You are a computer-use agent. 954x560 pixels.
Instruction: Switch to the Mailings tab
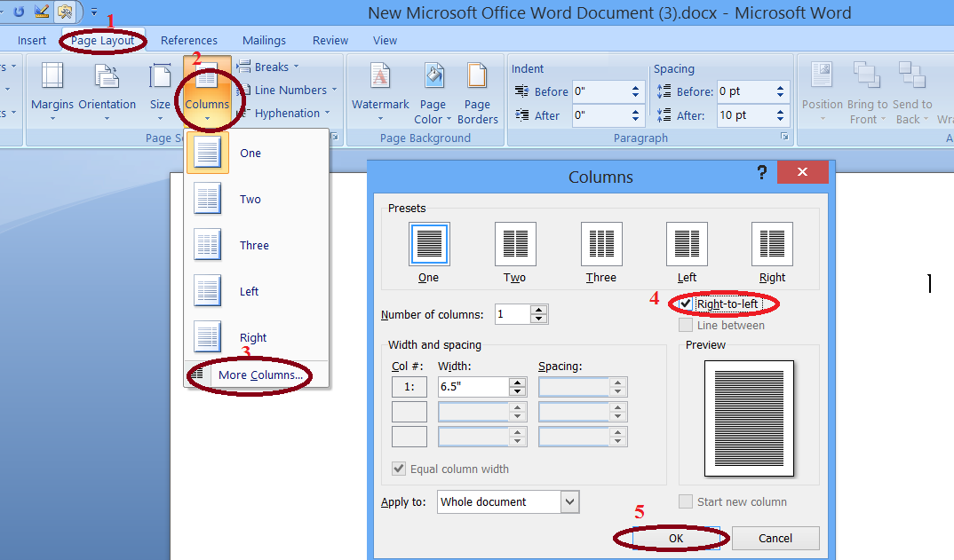(264, 40)
